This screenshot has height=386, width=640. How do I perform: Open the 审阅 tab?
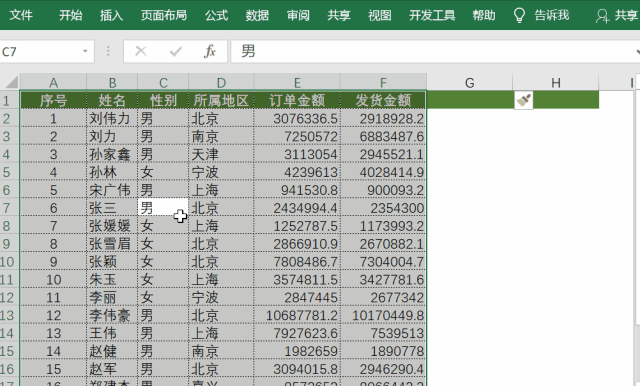click(x=298, y=16)
